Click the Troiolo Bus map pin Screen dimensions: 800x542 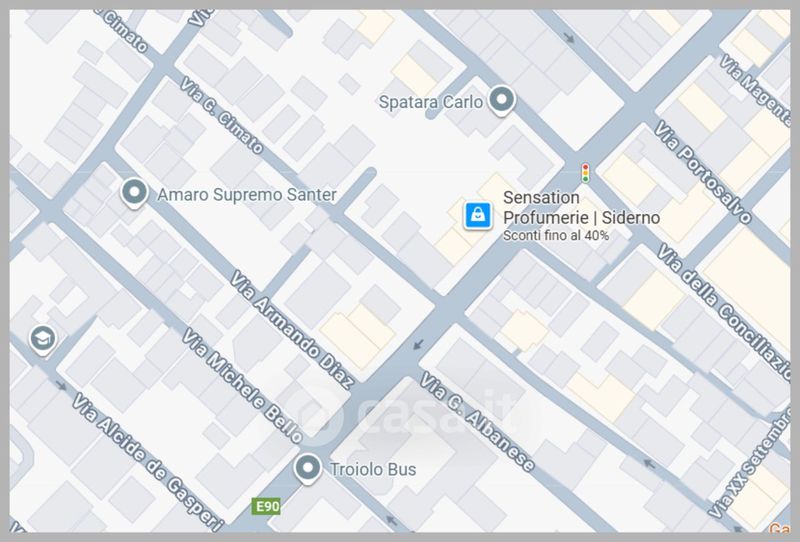[x=308, y=468]
